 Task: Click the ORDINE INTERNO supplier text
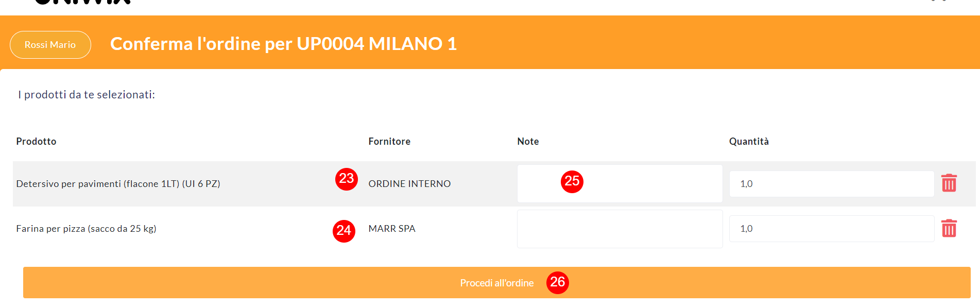[409, 184]
